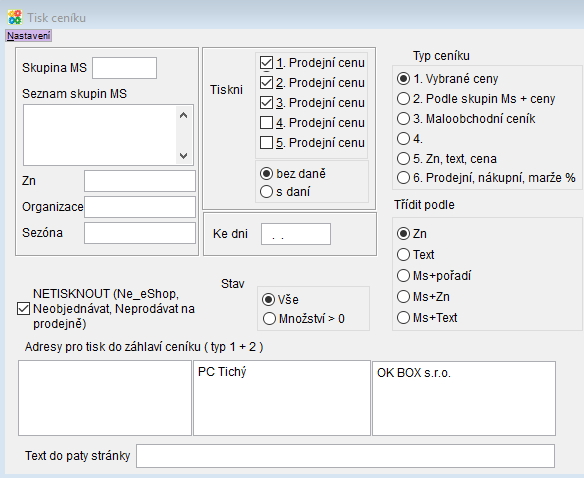Click the scroll up arrow in Seznam skupin MS
This screenshot has width=584, height=478.
coord(183,115)
